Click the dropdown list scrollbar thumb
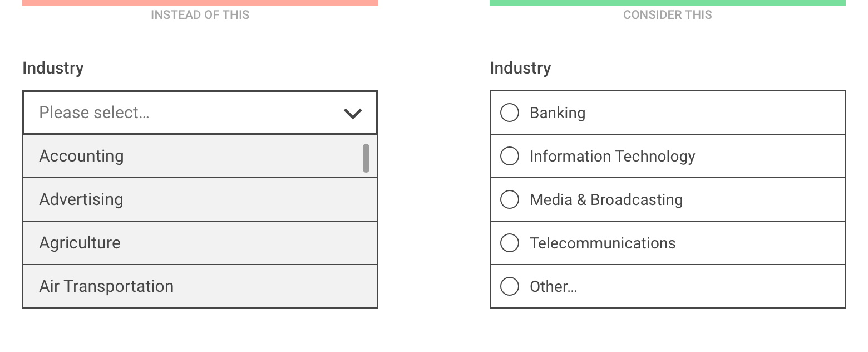Viewport: 868px width, 352px height. [366, 158]
